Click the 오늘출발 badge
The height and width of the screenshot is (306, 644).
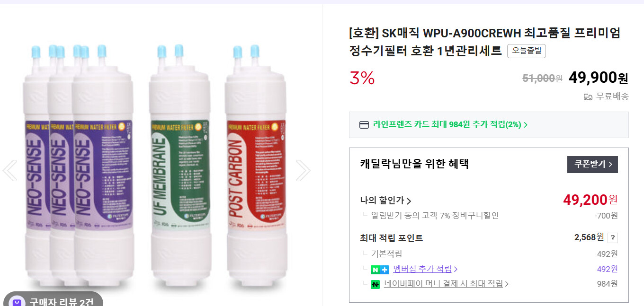(x=527, y=51)
